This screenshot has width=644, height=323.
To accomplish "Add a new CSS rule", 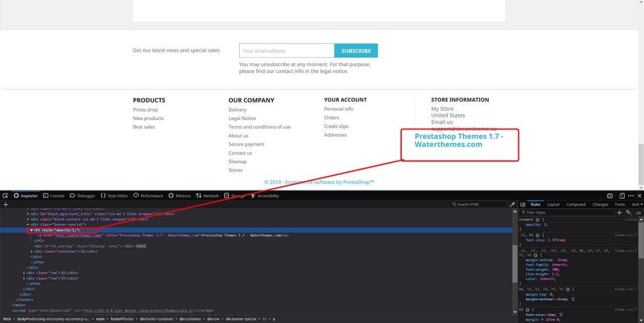I will click(x=619, y=212).
